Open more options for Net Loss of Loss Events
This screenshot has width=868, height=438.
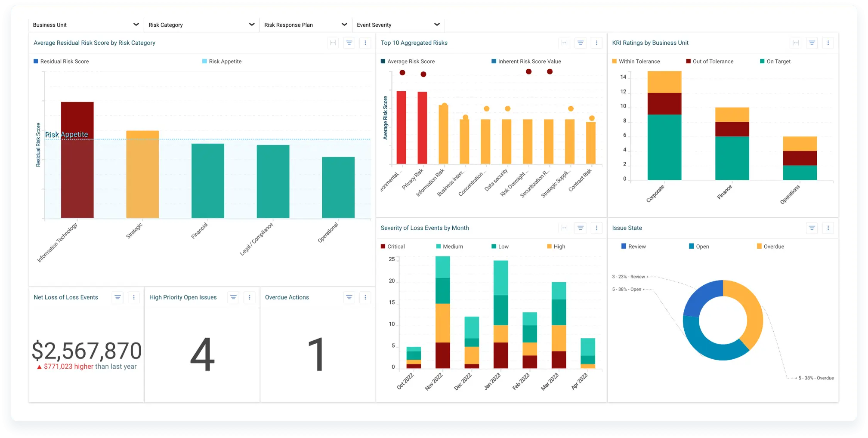[x=134, y=297]
